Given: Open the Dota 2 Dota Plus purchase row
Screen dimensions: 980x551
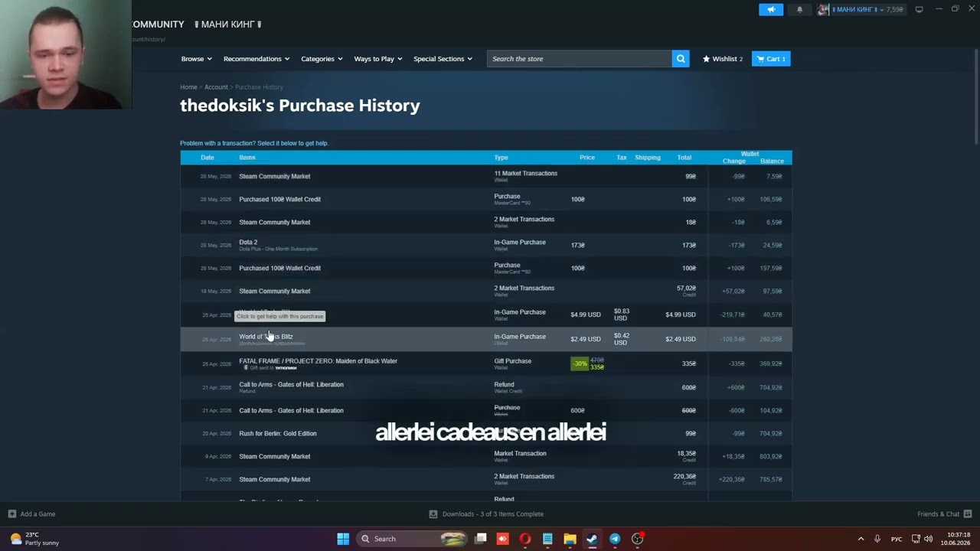Looking at the screenshot, I should coord(486,245).
